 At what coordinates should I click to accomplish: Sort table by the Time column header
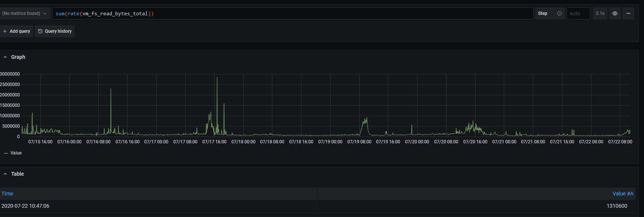(7, 194)
